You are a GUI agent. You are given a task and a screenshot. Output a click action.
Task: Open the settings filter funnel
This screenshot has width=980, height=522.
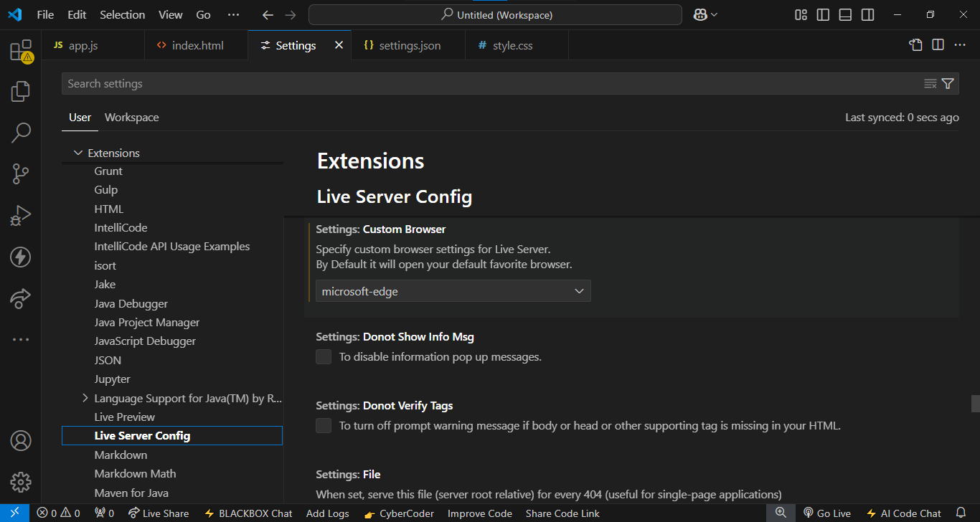pyautogui.click(x=948, y=84)
